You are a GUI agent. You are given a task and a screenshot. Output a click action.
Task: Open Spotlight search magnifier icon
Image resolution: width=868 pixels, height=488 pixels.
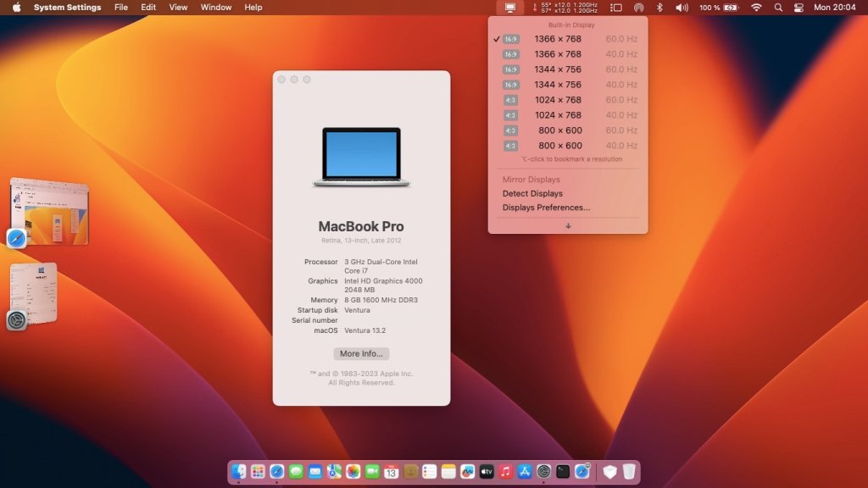click(778, 8)
